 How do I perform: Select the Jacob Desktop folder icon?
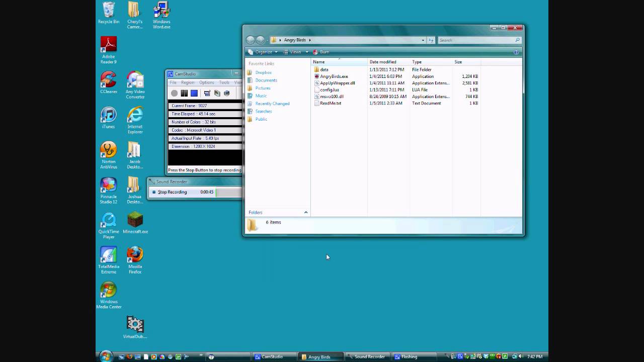135,155
